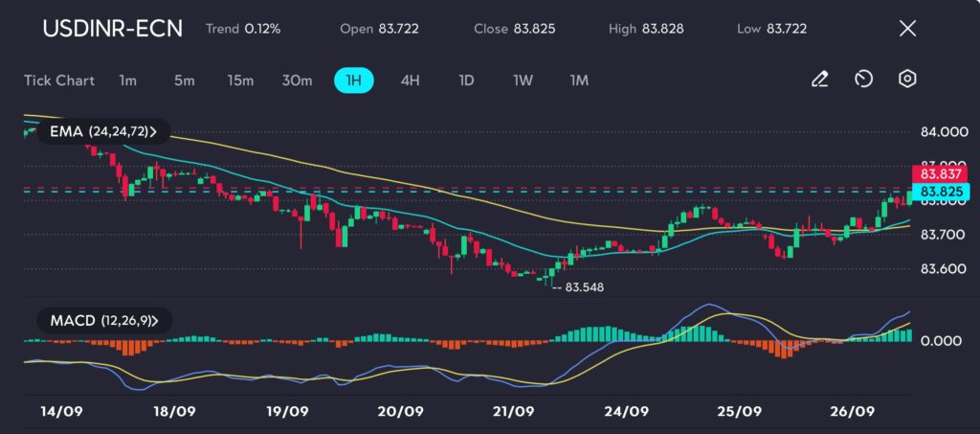
Task: Open chart settings hexagon icon
Action: 907,80
